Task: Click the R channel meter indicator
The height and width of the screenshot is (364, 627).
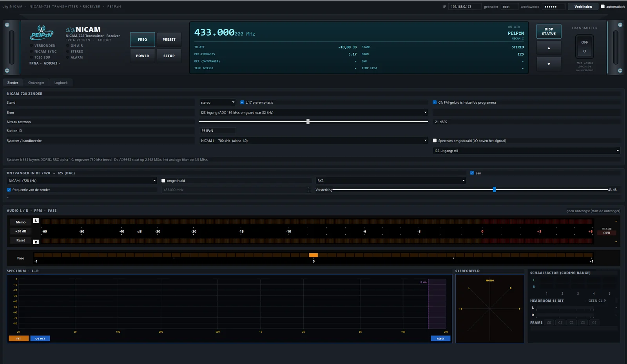Action: click(x=36, y=242)
